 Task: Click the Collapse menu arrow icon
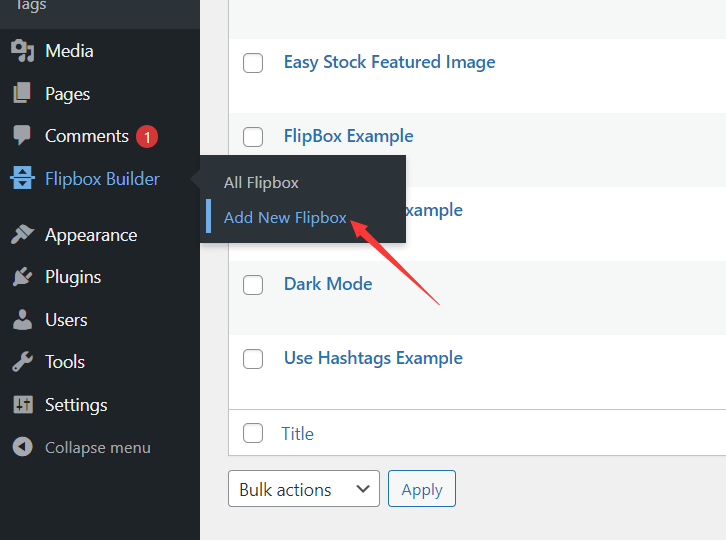pos(22,447)
